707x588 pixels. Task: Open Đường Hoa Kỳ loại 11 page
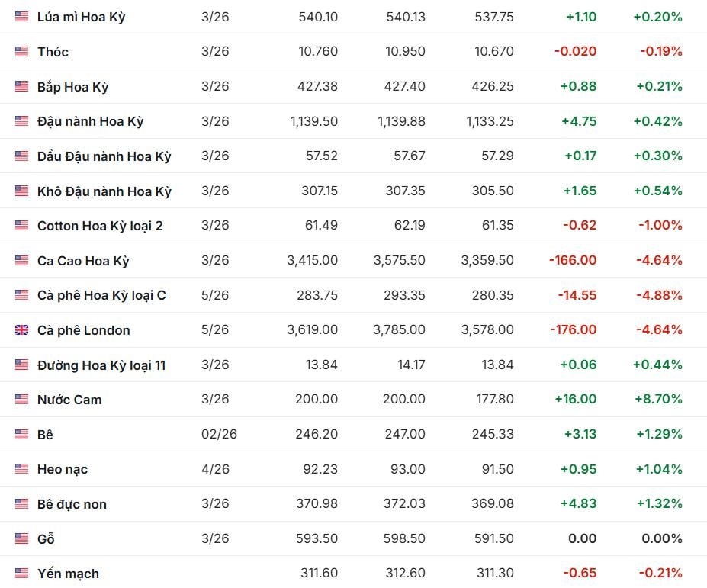[101, 365]
